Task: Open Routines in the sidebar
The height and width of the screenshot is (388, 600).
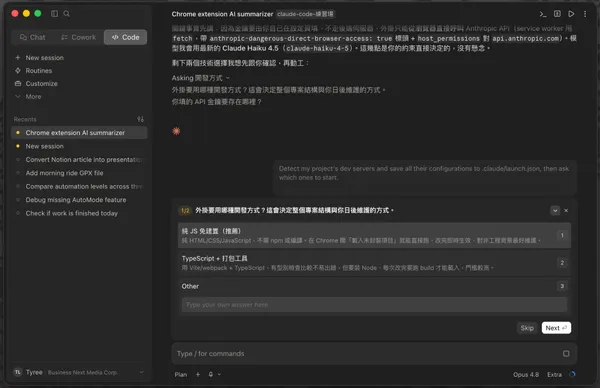Action: point(34,71)
